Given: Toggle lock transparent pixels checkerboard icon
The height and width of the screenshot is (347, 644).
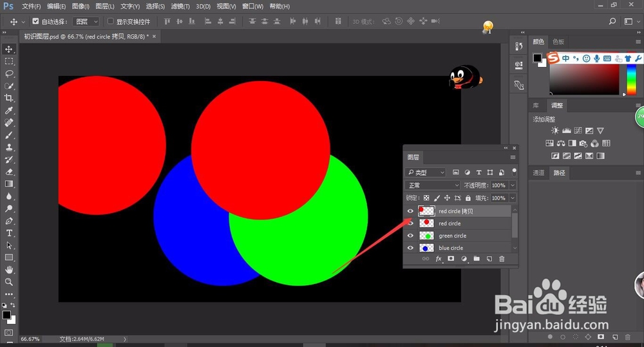Looking at the screenshot, I should click(x=426, y=198).
